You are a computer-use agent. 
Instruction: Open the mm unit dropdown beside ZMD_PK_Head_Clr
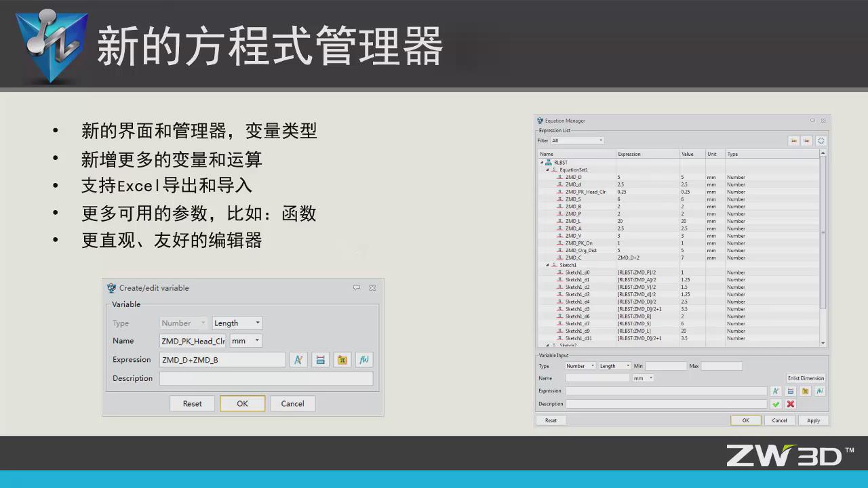pyautogui.click(x=245, y=341)
